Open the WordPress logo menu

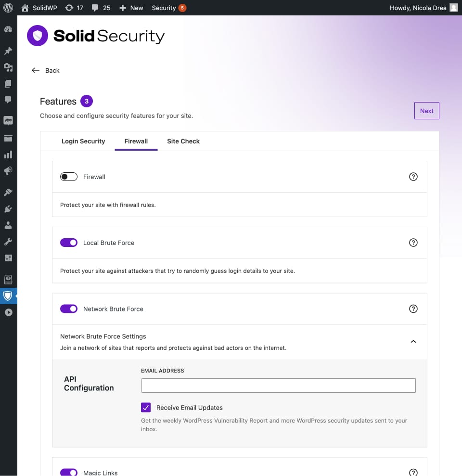(8, 8)
